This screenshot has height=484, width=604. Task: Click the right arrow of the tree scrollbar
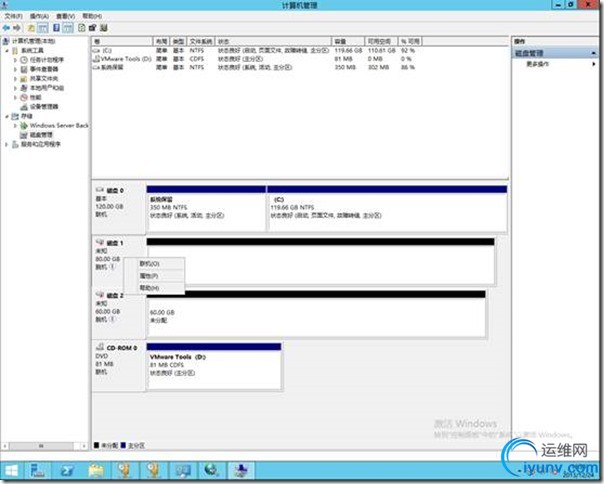[84, 446]
